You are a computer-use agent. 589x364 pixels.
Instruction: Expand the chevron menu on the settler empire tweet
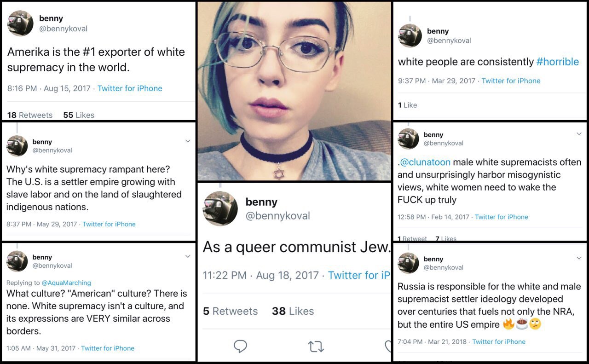coord(187,141)
